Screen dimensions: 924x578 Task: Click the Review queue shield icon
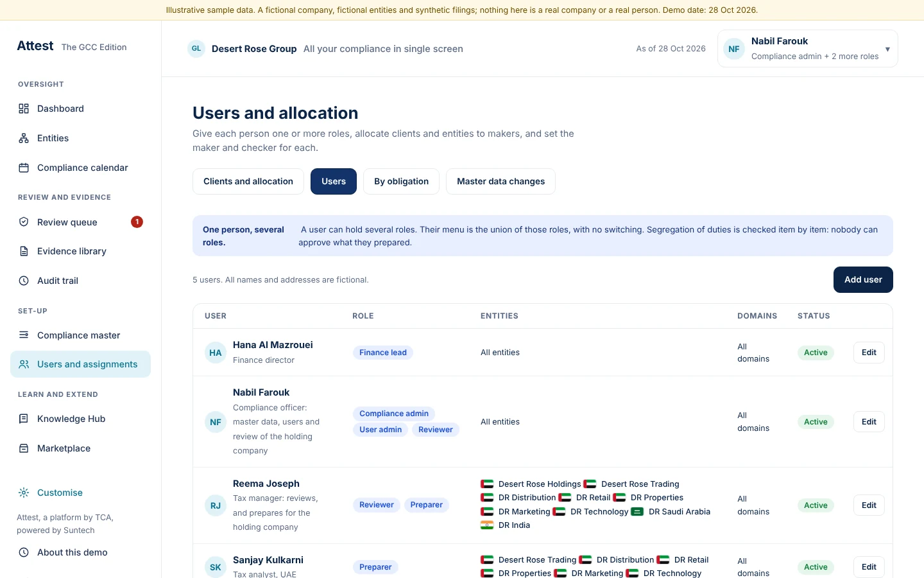pos(24,222)
